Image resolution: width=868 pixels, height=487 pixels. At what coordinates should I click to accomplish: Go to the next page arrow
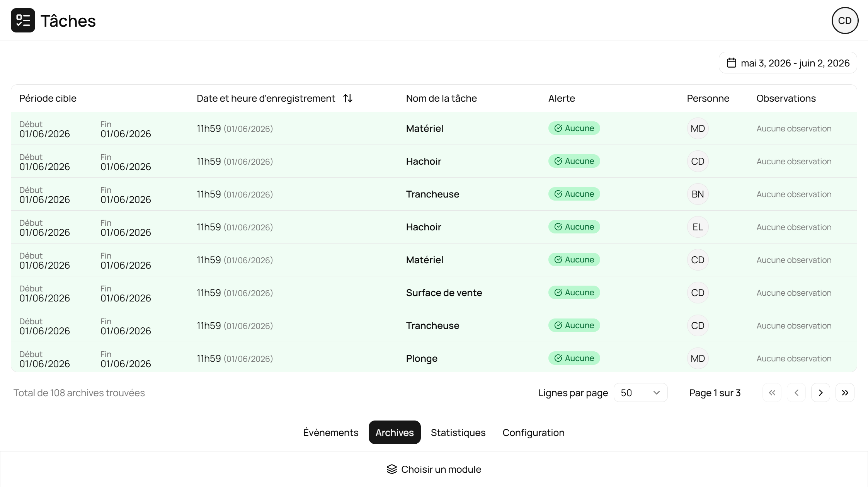pos(820,393)
